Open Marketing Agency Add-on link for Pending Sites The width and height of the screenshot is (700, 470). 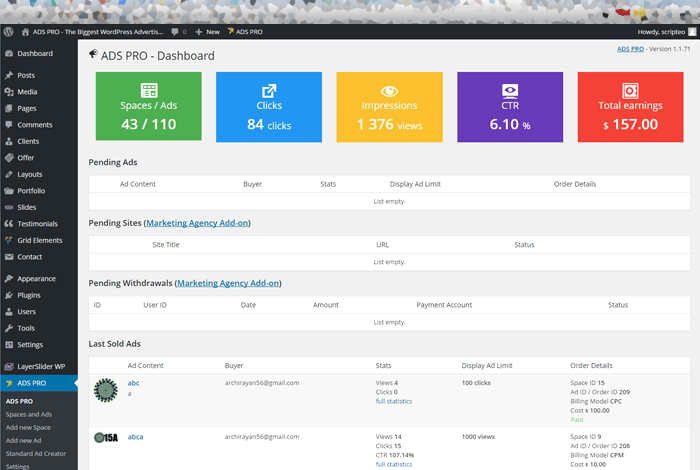point(198,222)
